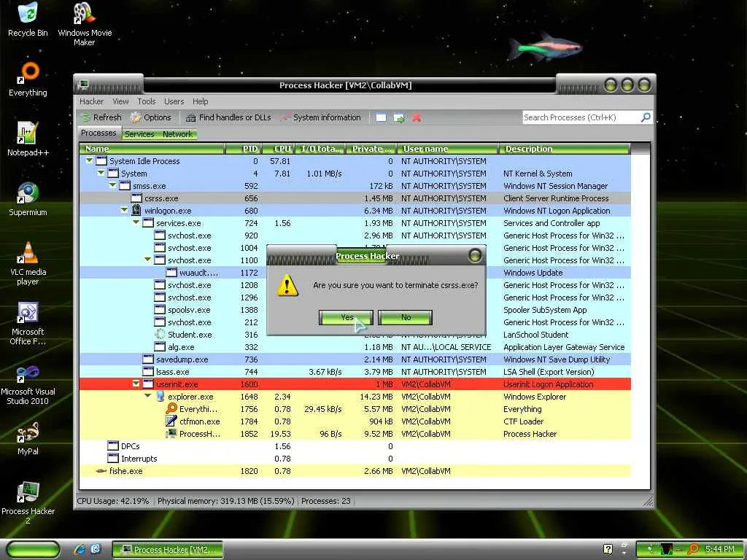The image size is (747, 560).
Task: Click Process Hacker taskbar button
Action: coord(169,550)
